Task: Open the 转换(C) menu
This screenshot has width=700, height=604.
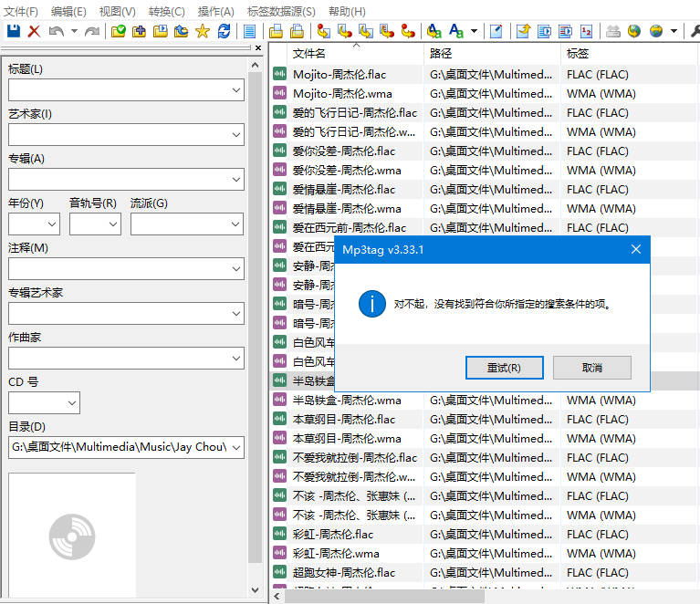Action: coord(165,11)
